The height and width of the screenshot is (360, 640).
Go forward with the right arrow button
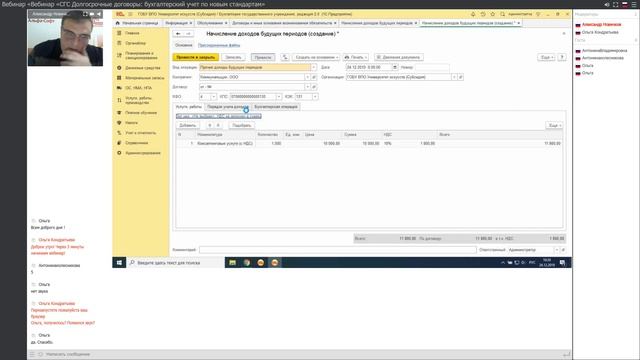(189, 34)
